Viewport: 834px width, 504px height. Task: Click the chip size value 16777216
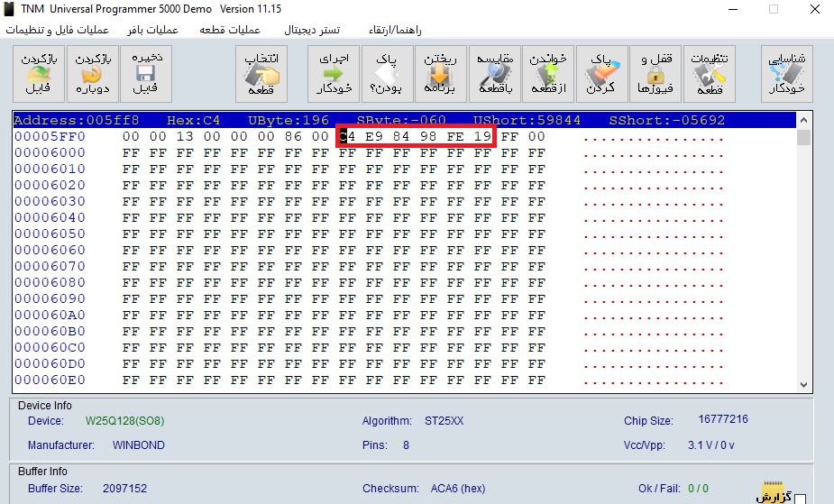click(723, 419)
